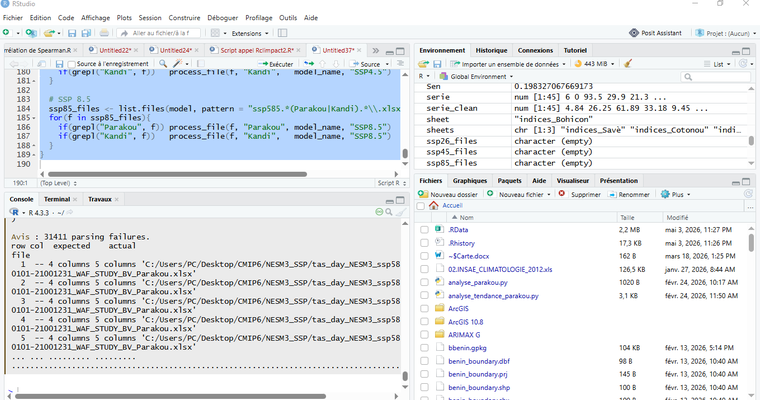Delete selected files with Supprimer
Image resolution: width=760 pixels, height=400 pixels.
(x=579, y=194)
